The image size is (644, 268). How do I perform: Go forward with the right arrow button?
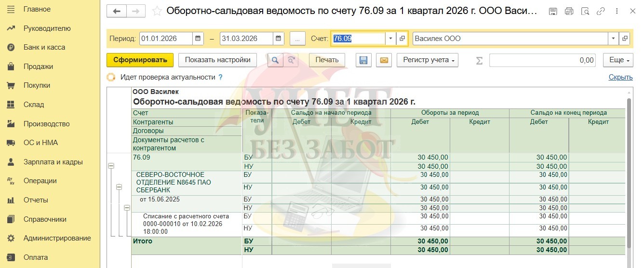point(135,11)
